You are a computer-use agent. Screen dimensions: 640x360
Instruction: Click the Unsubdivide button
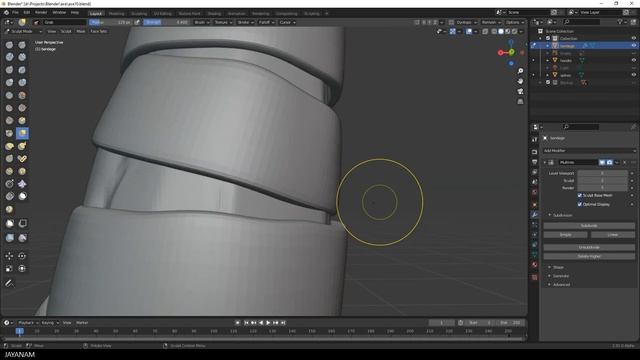(589, 247)
